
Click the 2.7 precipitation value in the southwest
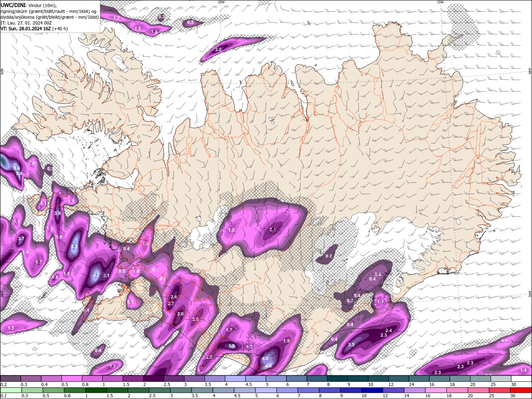pyautogui.click(x=170, y=304)
